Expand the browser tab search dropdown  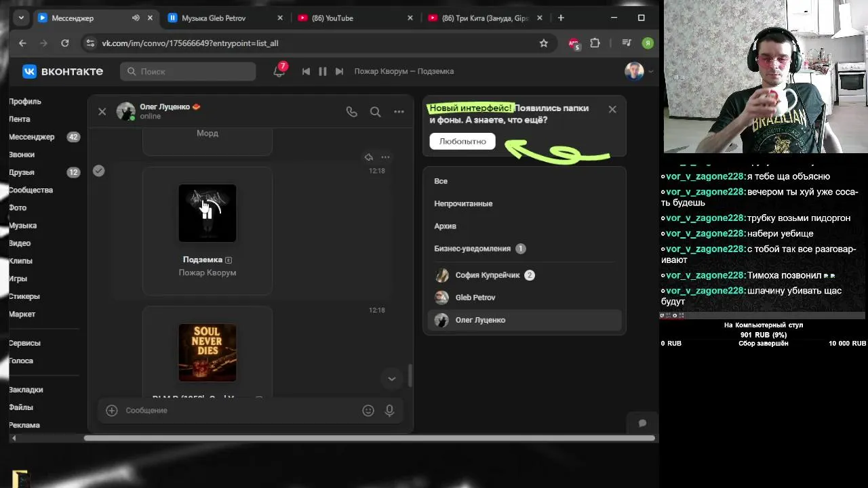[21, 18]
